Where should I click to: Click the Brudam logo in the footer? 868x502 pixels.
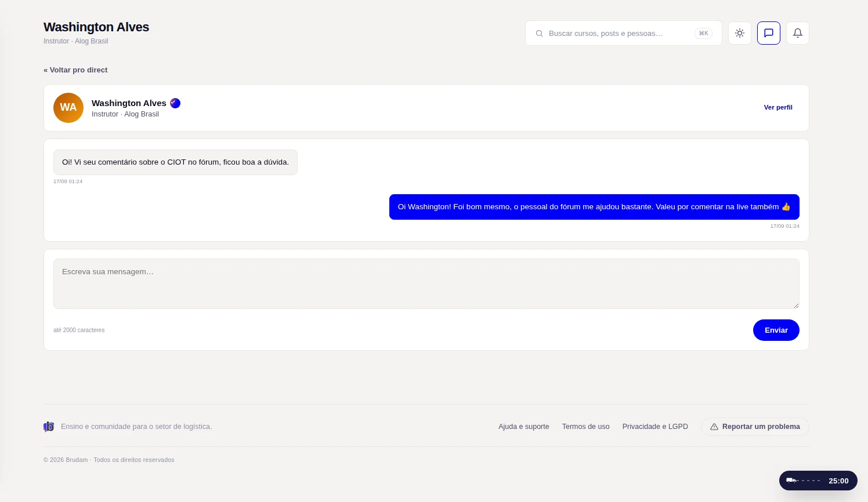click(49, 427)
